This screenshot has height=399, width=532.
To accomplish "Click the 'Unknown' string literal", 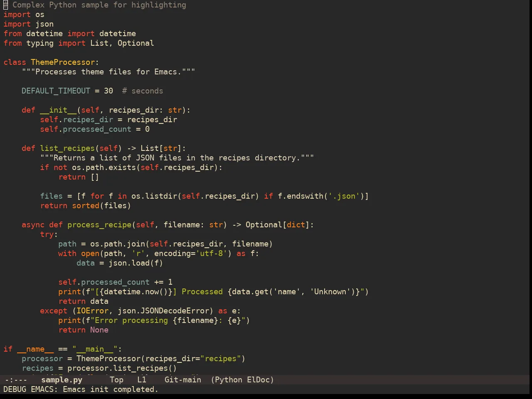I will tap(330, 291).
